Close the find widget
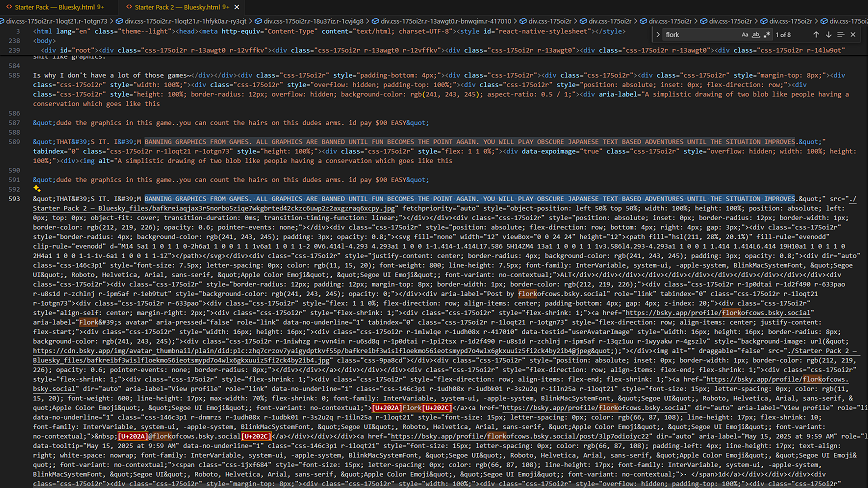868x488 pixels. pyautogui.click(x=853, y=34)
